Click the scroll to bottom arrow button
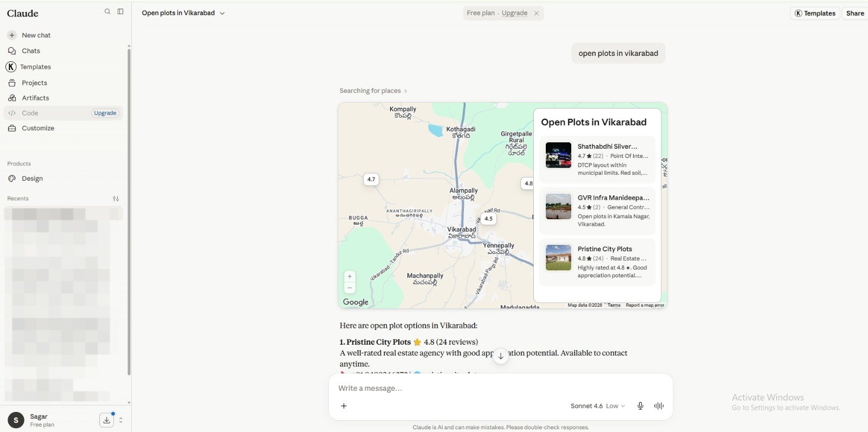This screenshot has width=868, height=432. coord(501,356)
